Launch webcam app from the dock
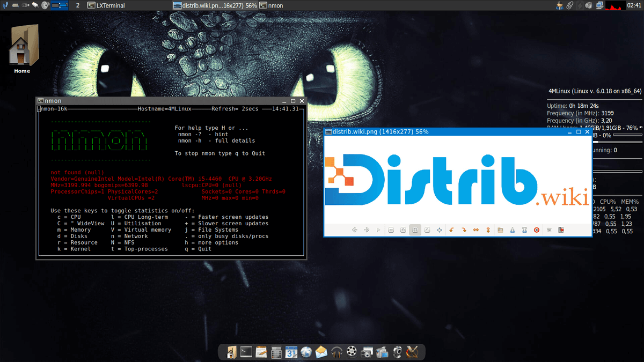This screenshot has height=362, width=644. (x=397, y=352)
